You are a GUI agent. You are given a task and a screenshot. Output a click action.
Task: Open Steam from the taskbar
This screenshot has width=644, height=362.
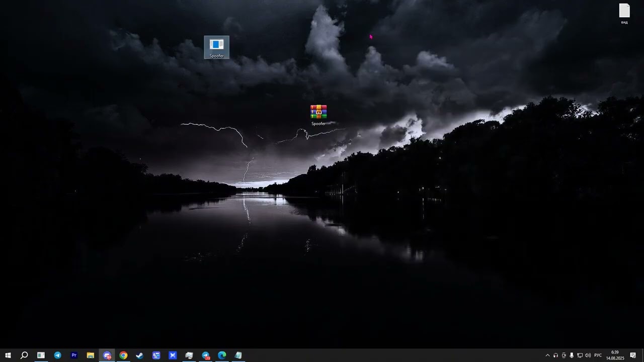click(x=140, y=355)
